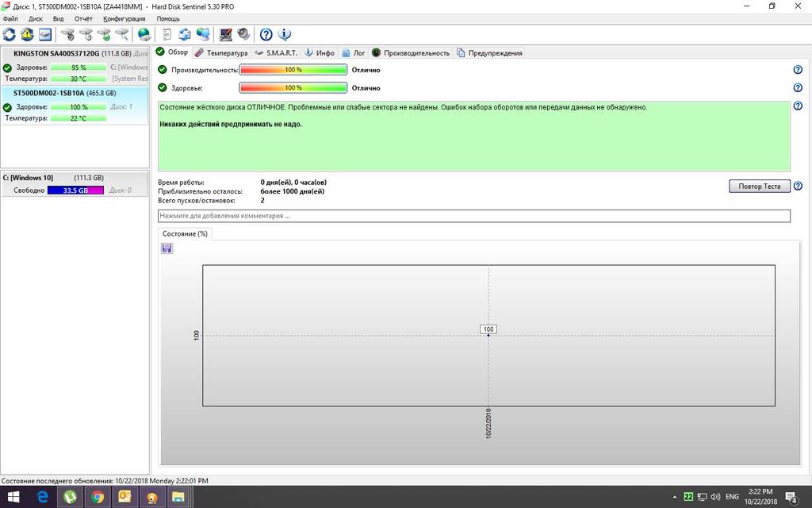Click the refresh disk data toolbar icon

10,35
